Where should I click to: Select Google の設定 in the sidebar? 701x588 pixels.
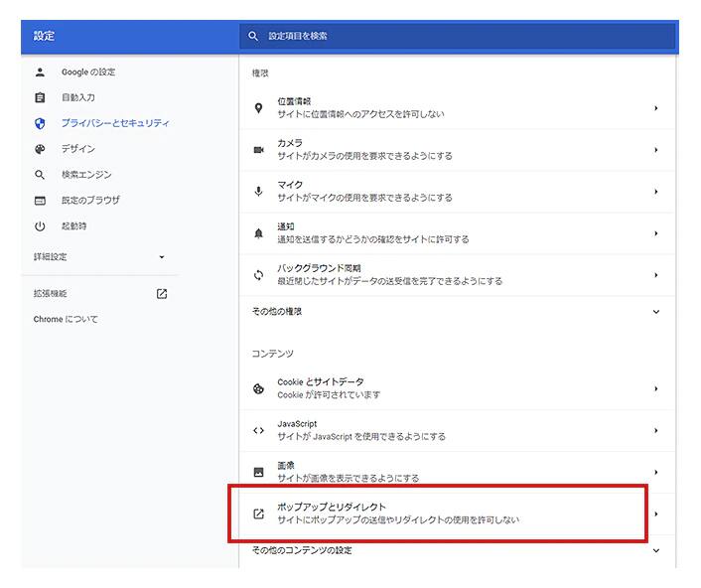point(88,73)
